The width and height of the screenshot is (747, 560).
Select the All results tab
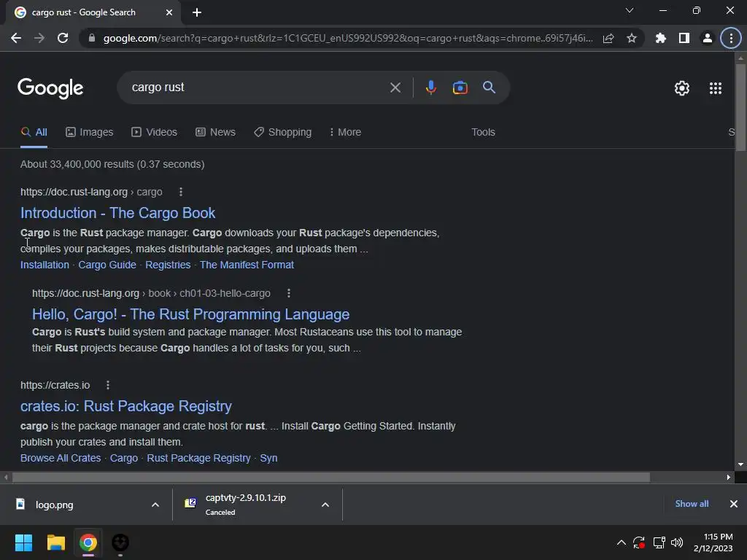pyautogui.click(x=34, y=133)
